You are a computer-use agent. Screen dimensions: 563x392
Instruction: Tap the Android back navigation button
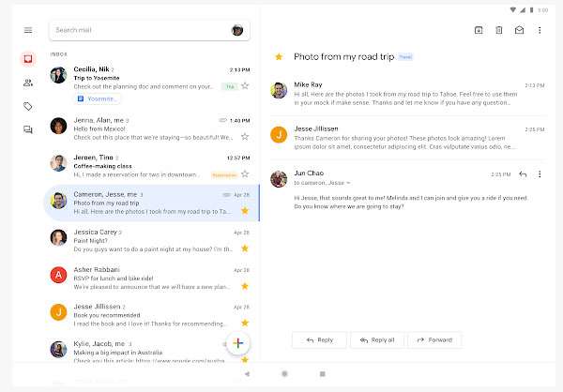click(247, 374)
